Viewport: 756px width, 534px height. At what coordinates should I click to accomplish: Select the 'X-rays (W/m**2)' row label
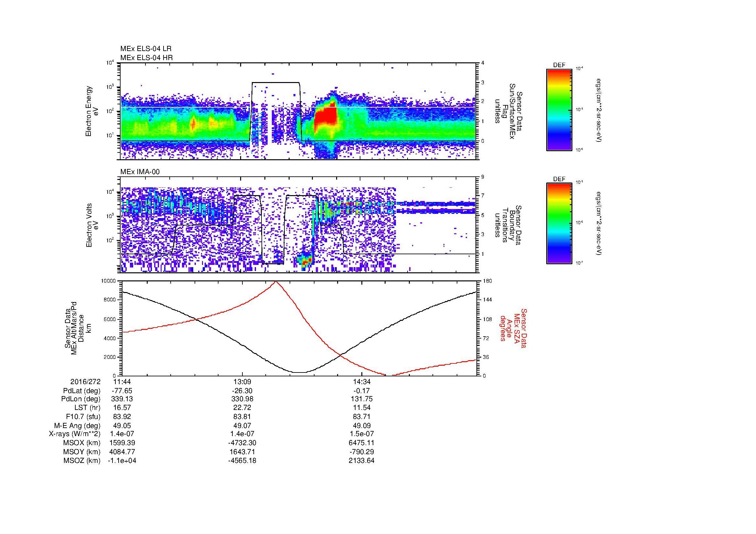75,434
